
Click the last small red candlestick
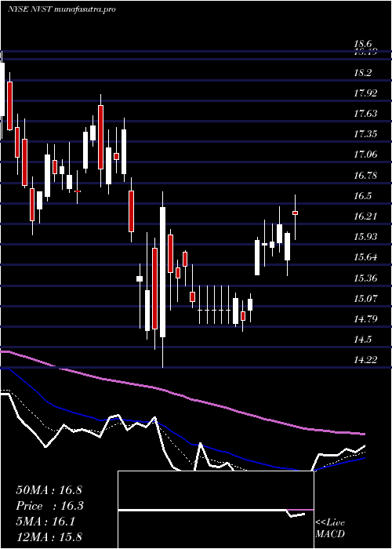tap(295, 213)
